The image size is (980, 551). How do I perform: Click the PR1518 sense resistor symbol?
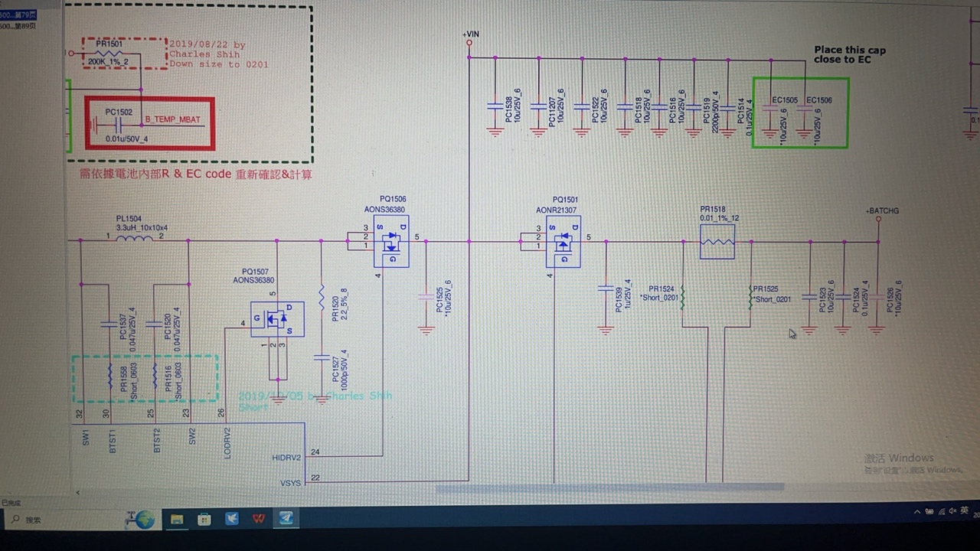[717, 242]
